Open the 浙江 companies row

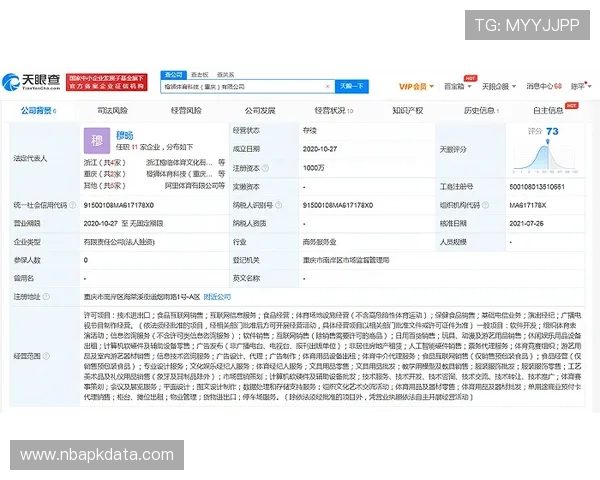point(154,163)
